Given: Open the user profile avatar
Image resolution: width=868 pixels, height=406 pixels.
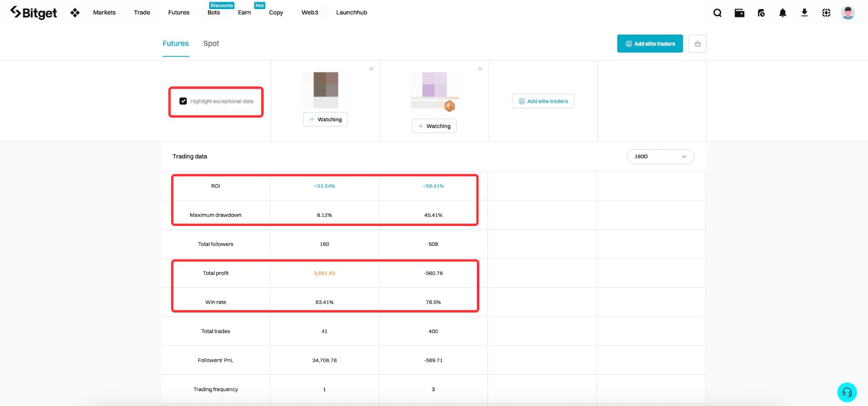Looking at the screenshot, I should (848, 13).
